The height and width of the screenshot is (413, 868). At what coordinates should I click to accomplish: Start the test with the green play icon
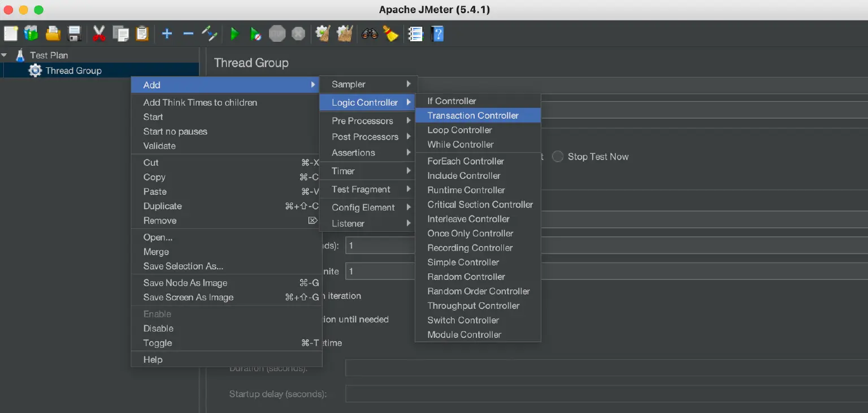(x=235, y=33)
